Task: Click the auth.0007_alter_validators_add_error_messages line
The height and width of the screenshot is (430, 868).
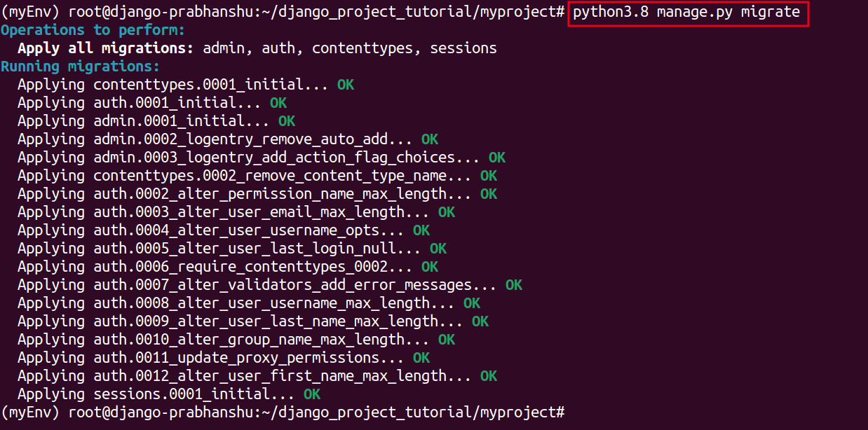Action: pyautogui.click(x=257, y=286)
